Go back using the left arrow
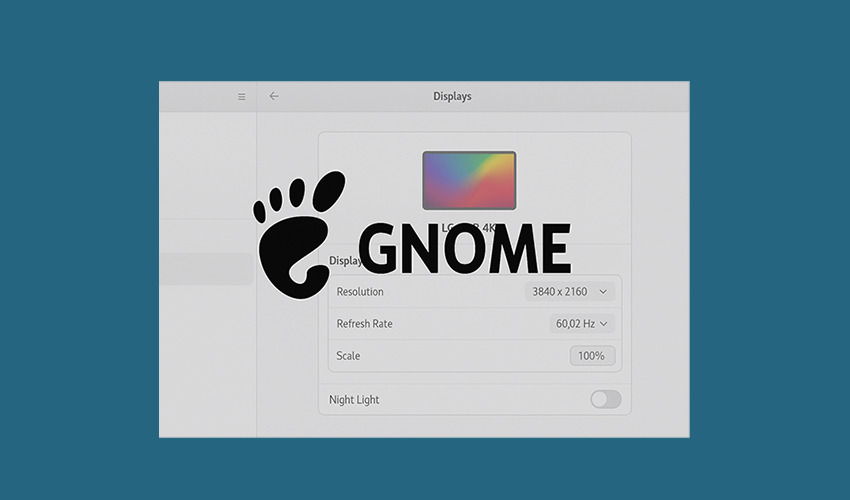Screen dimensions: 850x500 pyautogui.click(x=274, y=96)
